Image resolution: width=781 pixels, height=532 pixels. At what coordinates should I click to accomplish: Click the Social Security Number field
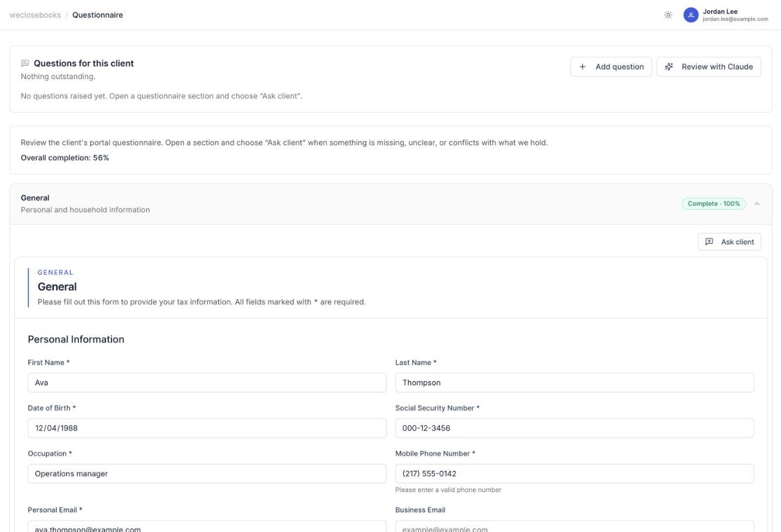pyautogui.click(x=574, y=428)
